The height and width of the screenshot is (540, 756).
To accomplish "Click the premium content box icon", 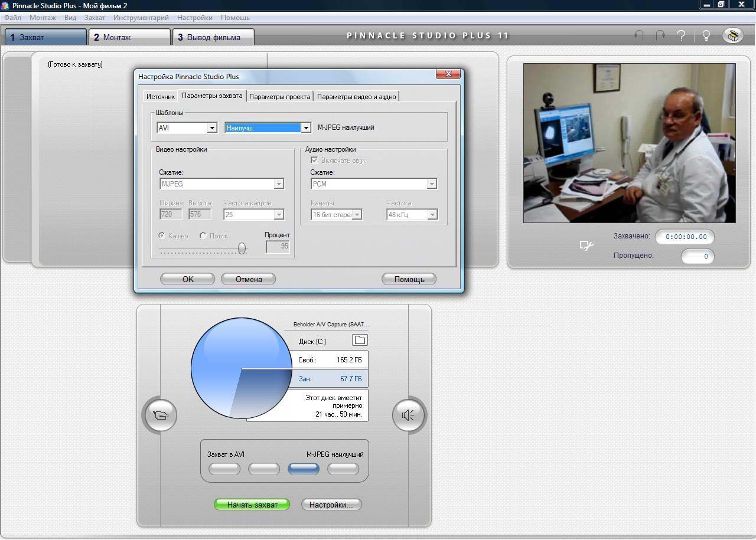I will [x=733, y=35].
